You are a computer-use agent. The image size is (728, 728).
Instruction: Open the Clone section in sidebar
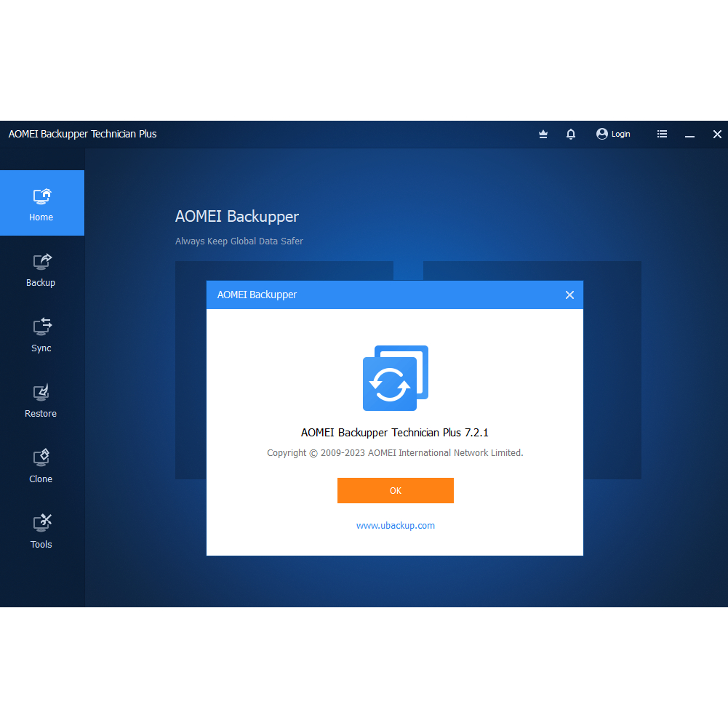pos(41,466)
